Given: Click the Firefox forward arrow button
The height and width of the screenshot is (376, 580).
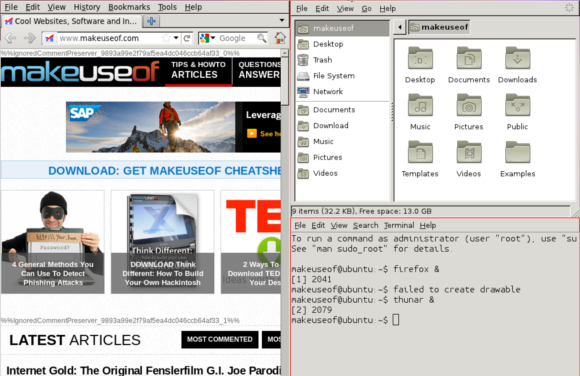Looking at the screenshot, I should click(x=30, y=38).
